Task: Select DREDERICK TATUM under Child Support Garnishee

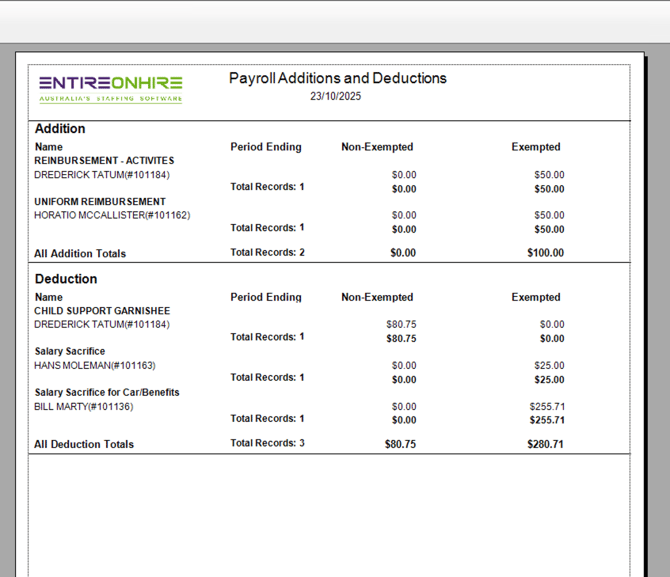Action: tap(102, 324)
